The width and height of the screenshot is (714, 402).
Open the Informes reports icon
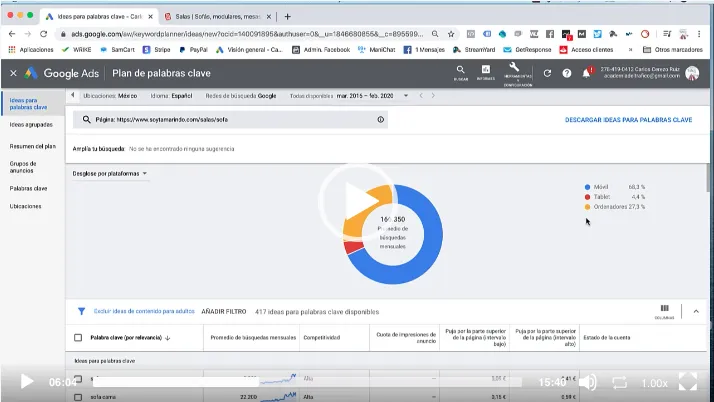(486, 69)
